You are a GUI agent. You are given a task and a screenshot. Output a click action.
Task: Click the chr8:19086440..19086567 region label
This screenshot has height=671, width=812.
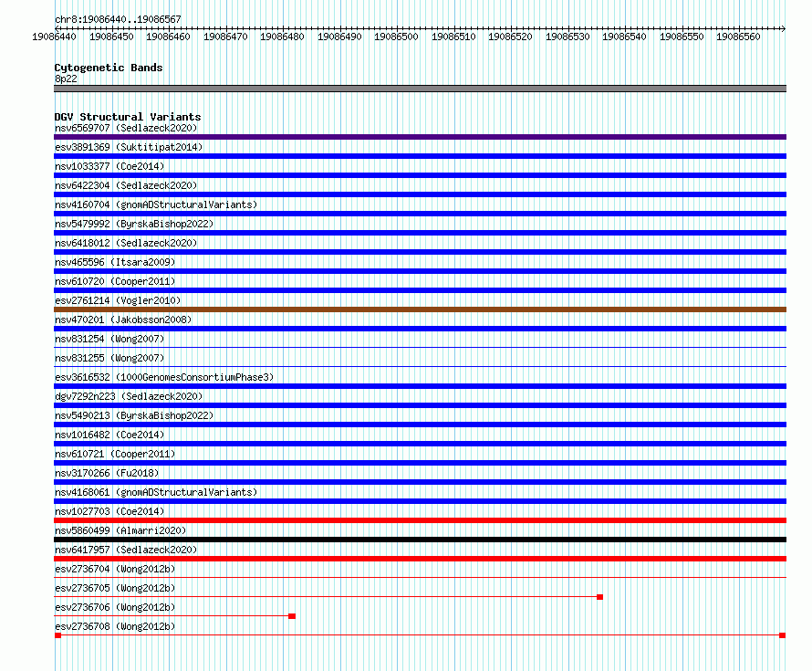pos(118,19)
